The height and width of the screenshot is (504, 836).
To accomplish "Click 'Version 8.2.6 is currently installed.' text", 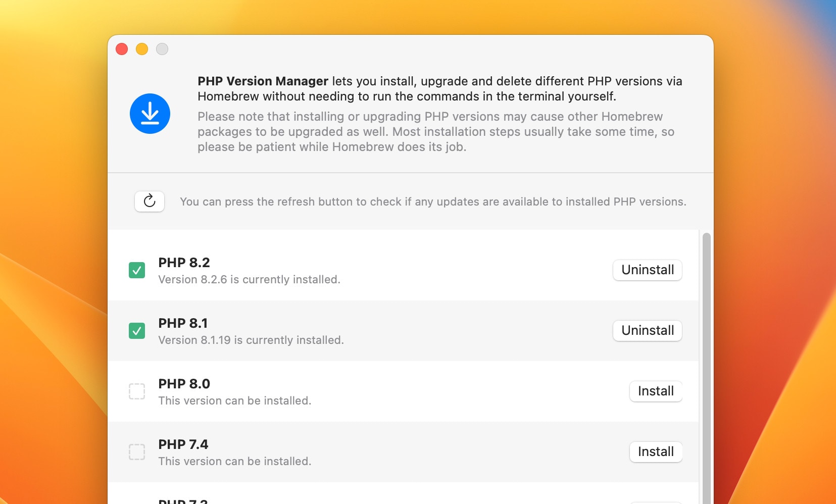I will pyautogui.click(x=249, y=280).
